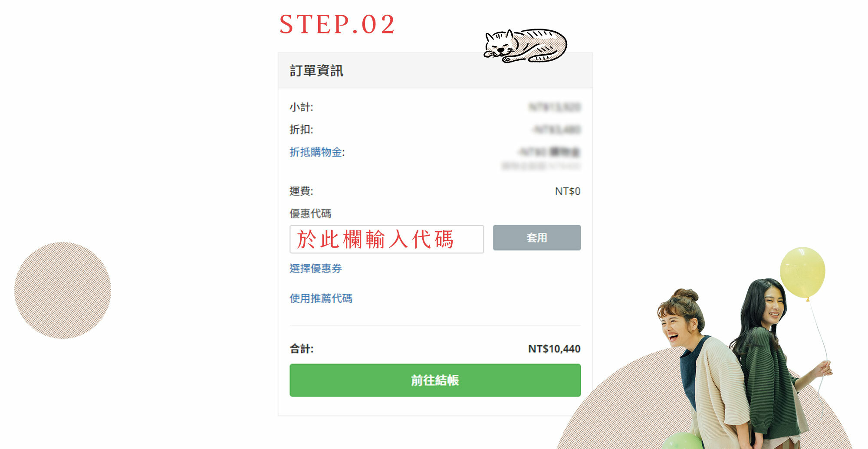Click the sleeping cat illustration
This screenshot has height=449, width=868.
click(x=525, y=46)
